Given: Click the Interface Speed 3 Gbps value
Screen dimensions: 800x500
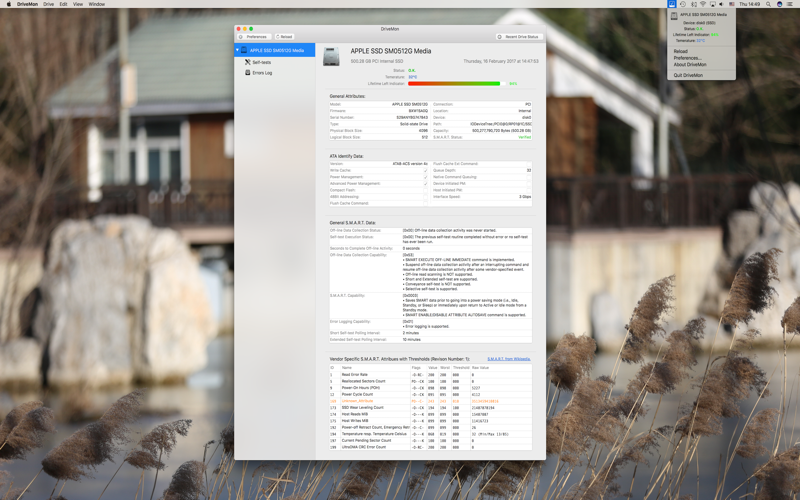Looking at the screenshot, I should tap(525, 197).
